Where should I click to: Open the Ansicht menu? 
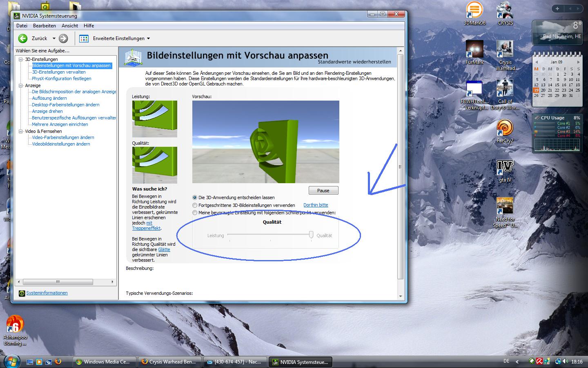click(70, 25)
